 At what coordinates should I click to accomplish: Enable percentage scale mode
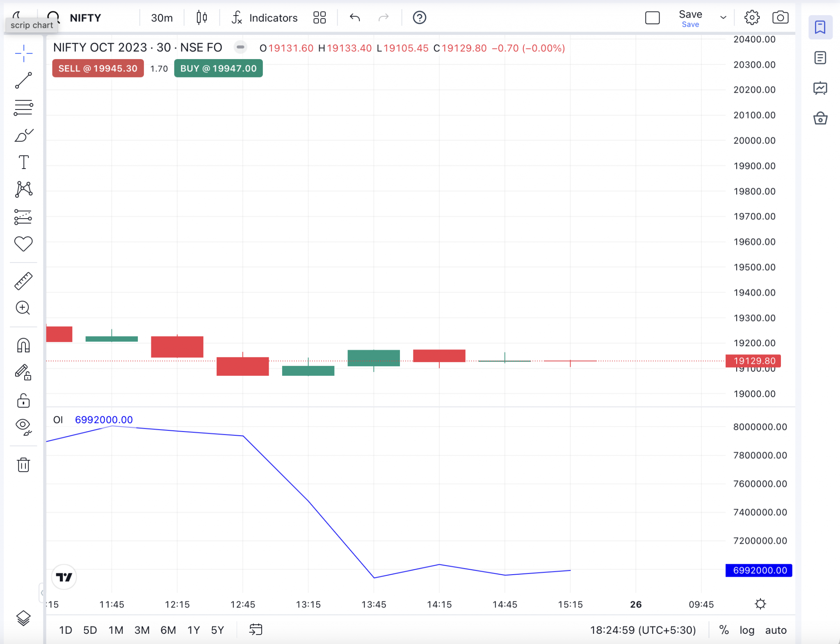[x=724, y=630]
